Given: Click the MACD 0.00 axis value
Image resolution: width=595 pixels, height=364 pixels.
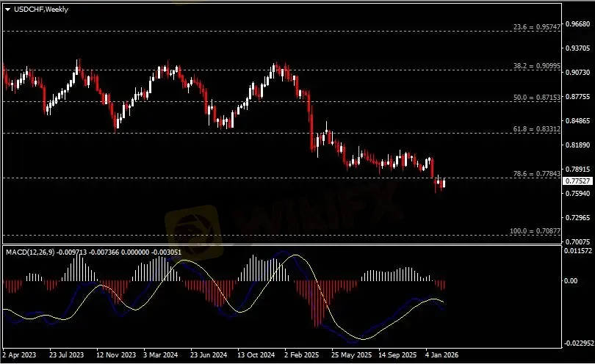Looking at the screenshot, I should [x=570, y=280].
